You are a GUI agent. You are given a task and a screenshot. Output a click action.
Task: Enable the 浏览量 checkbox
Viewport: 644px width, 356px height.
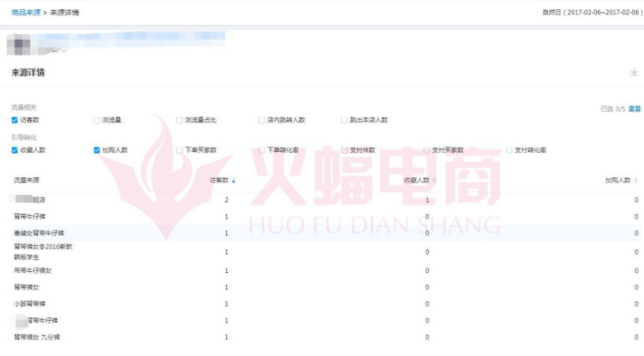click(x=97, y=120)
